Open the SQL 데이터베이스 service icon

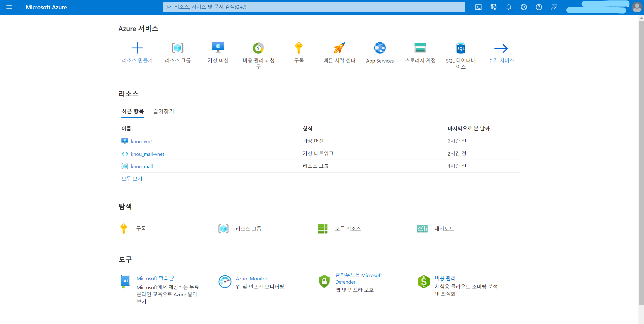point(461,48)
